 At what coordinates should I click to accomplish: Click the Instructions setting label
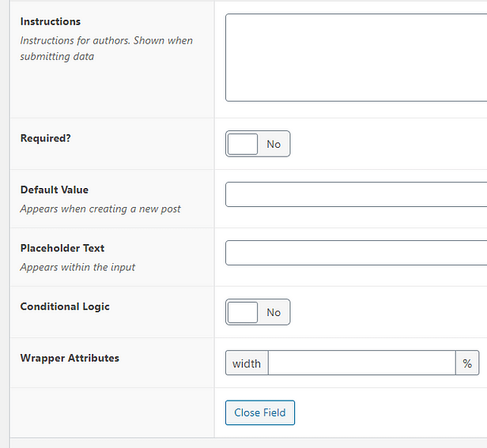pos(51,21)
